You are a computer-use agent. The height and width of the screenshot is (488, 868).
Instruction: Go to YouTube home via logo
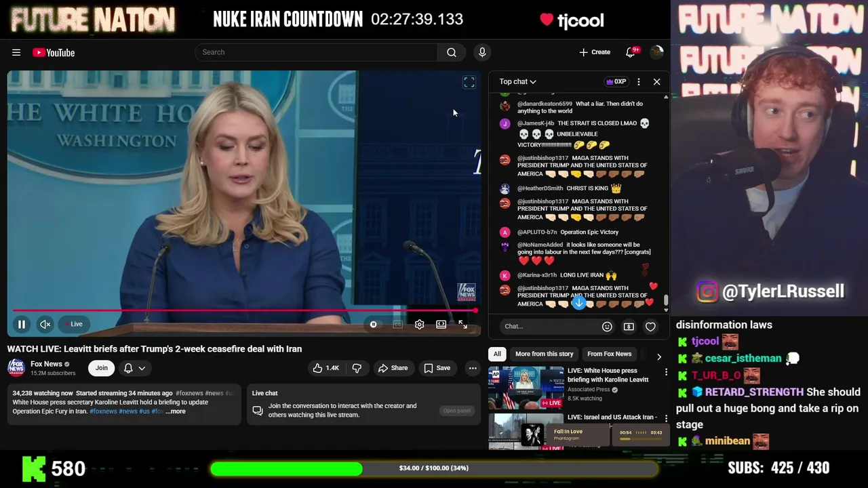click(x=54, y=52)
